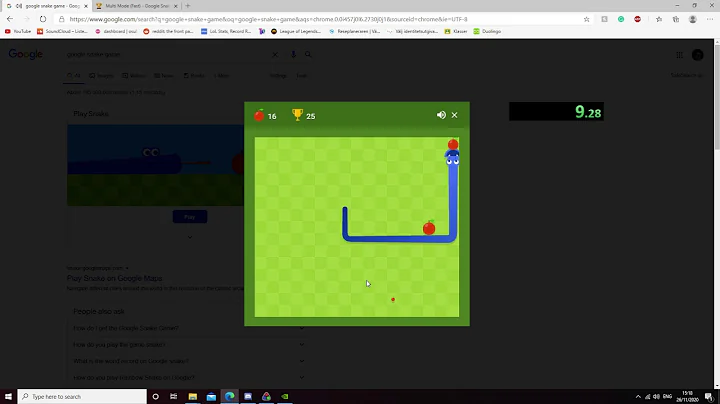Open volume control in system tray
This screenshot has height=404, width=720.
[657, 397]
